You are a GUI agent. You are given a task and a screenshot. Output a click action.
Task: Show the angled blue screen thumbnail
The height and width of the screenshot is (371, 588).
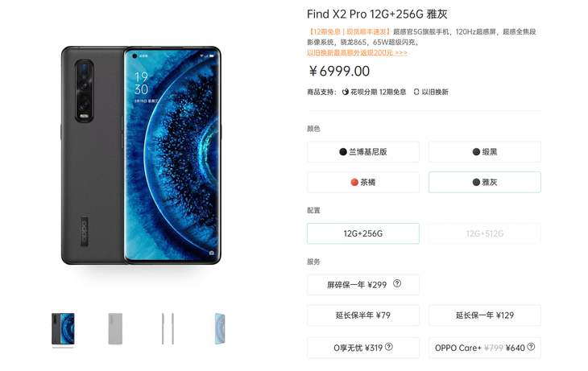coord(220,328)
